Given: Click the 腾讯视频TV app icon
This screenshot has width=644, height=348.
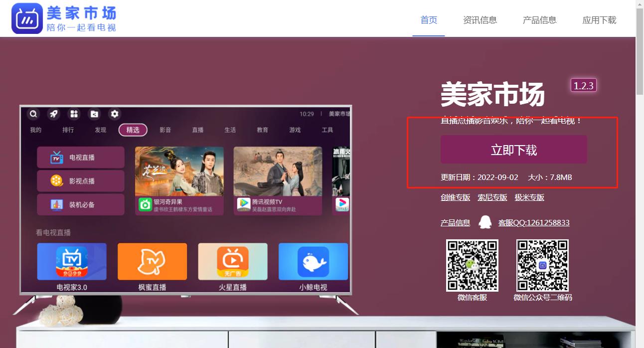Looking at the screenshot, I should (243, 204).
